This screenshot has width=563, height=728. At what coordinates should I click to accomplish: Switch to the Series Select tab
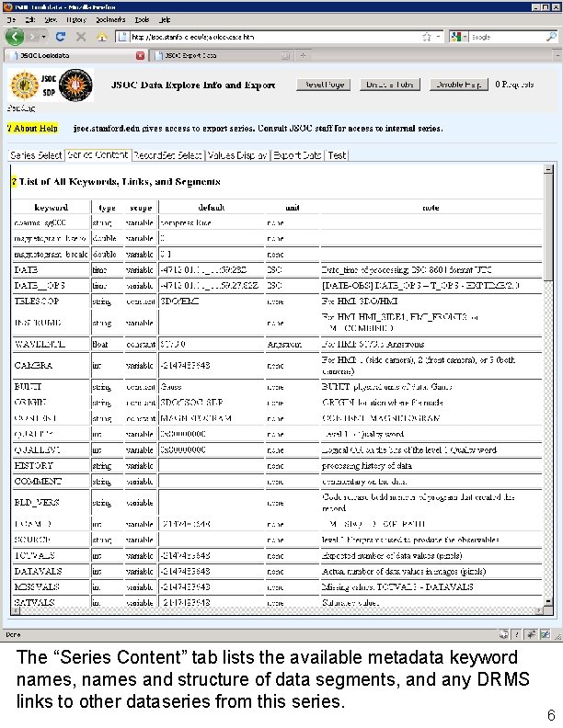tap(36, 155)
